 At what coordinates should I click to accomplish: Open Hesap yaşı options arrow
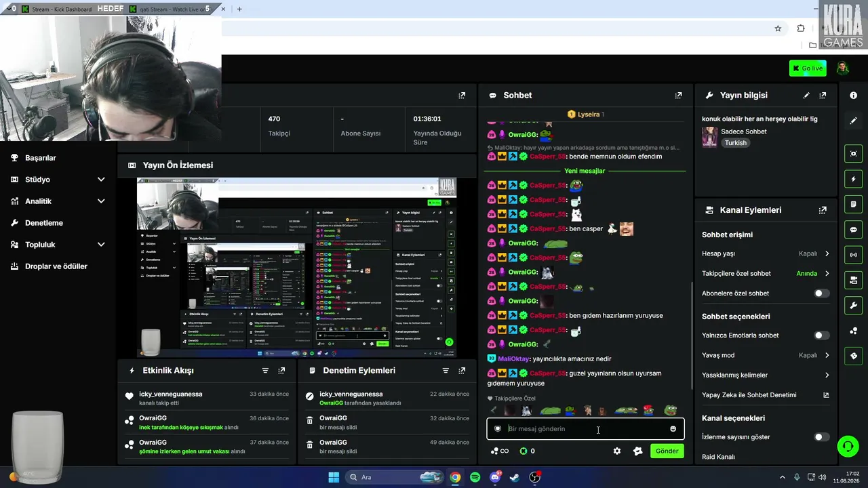tap(827, 253)
